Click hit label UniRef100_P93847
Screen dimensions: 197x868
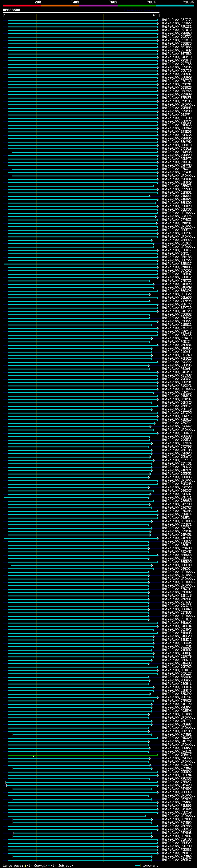pyautogui.click(x=177, y=61)
